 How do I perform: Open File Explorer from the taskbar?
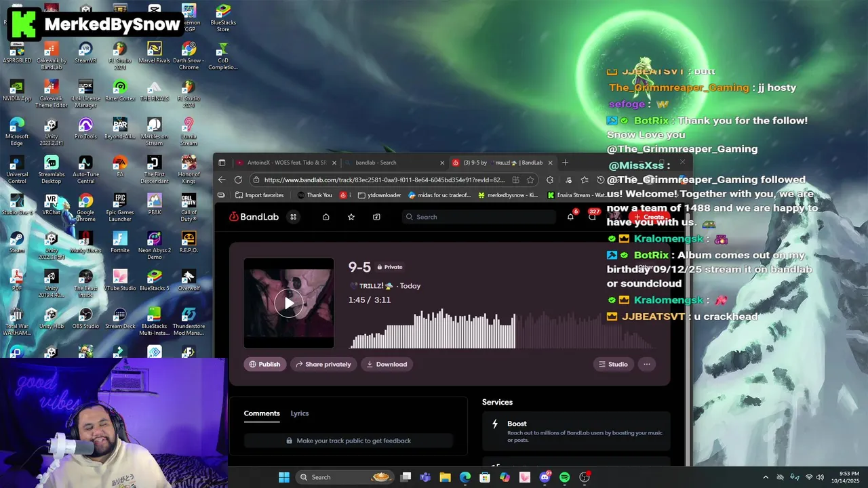coord(445,477)
